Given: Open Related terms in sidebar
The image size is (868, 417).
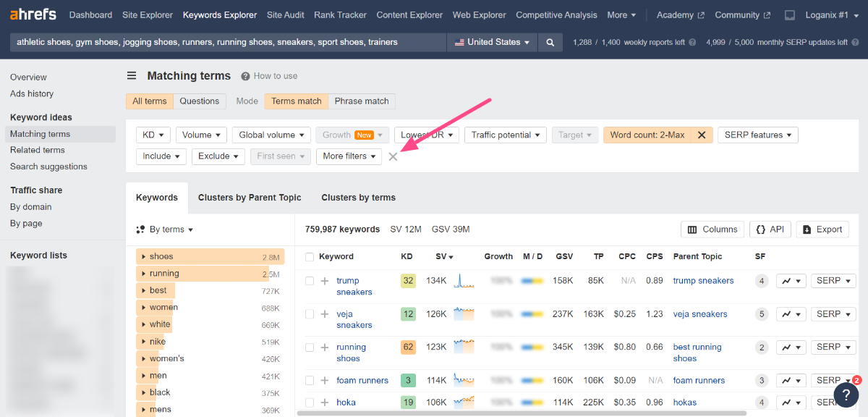Looking at the screenshot, I should click(38, 150).
